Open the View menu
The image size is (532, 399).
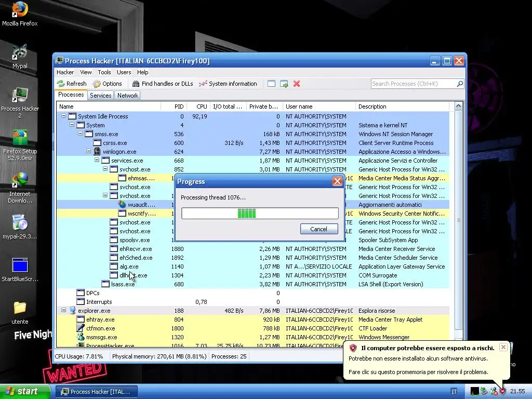click(86, 72)
